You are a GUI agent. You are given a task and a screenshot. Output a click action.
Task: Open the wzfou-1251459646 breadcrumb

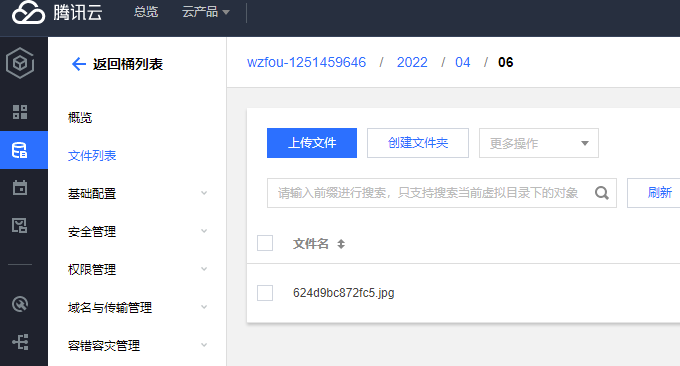tap(306, 62)
